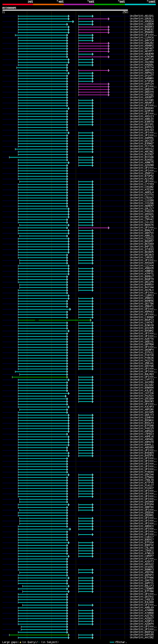The height and width of the screenshot is (644, 158).
Task: Select the UniRef100_A7SPQ4 label
Action: pyautogui.click(x=141, y=81)
